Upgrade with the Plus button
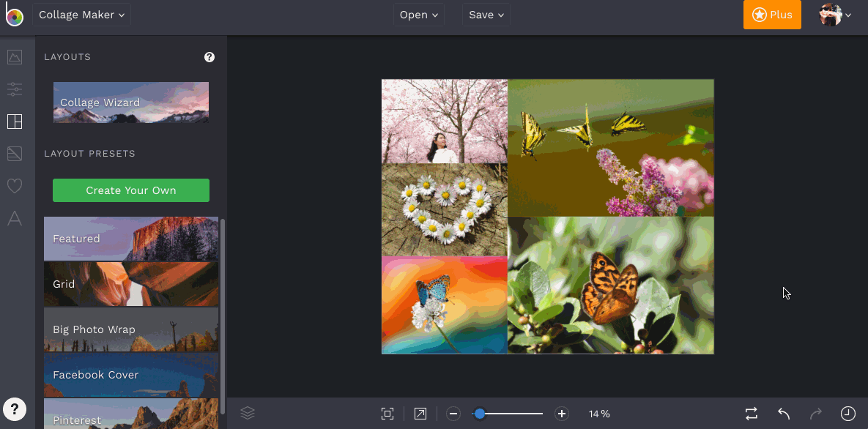This screenshot has height=429, width=868. [772, 15]
